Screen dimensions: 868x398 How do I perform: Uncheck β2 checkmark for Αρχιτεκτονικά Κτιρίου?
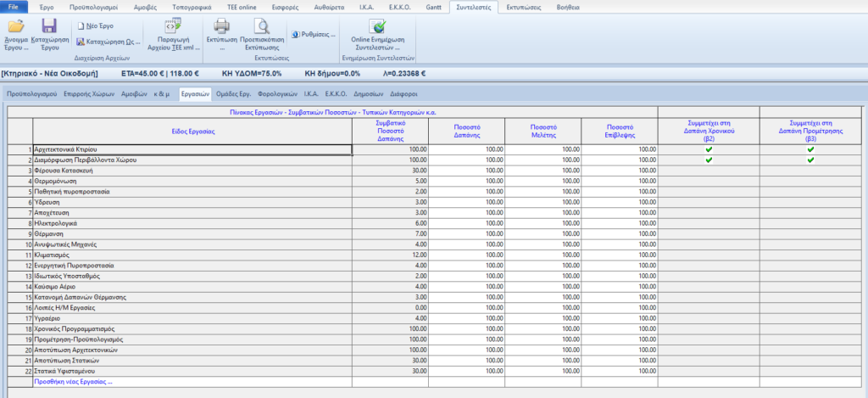[x=709, y=149]
